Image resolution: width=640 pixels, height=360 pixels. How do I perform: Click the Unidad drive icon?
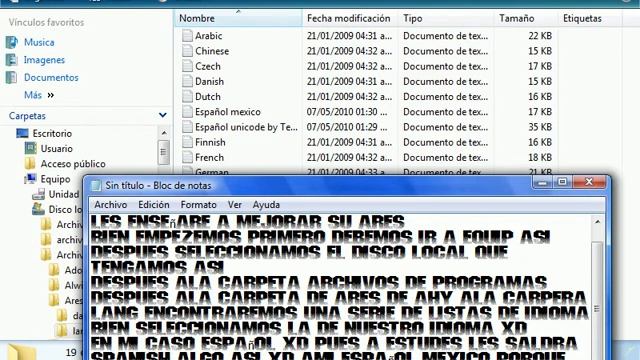[x=38, y=194]
